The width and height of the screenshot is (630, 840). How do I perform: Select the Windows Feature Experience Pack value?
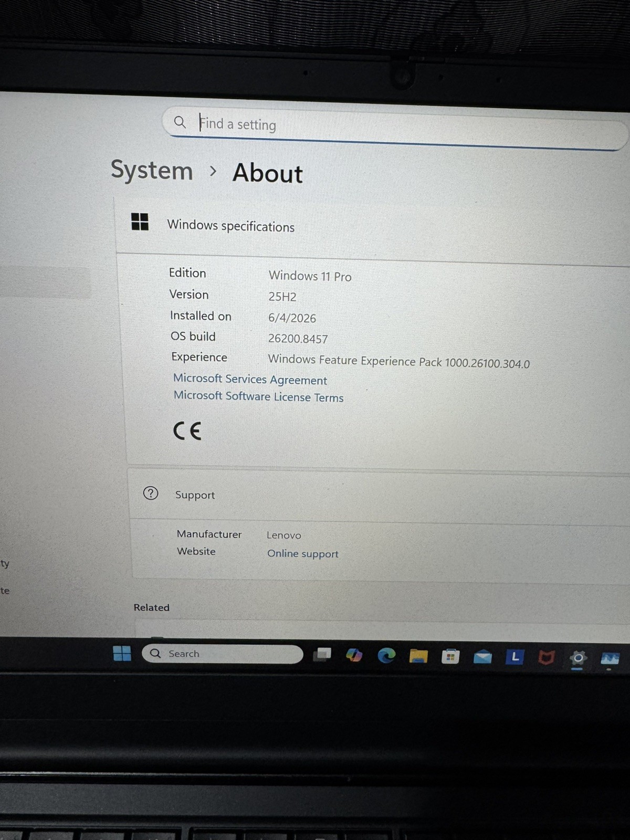pos(399,361)
